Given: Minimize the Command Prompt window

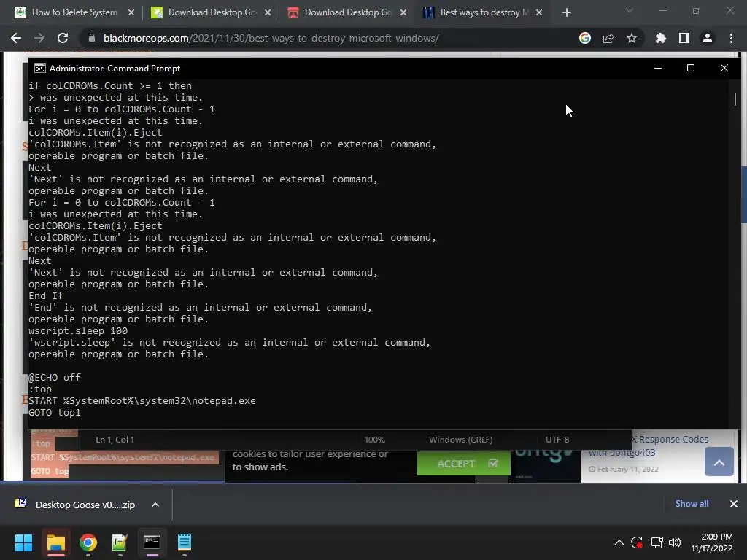Looking at the screenshot, I should pyautogui.click(x=658, y=68).
